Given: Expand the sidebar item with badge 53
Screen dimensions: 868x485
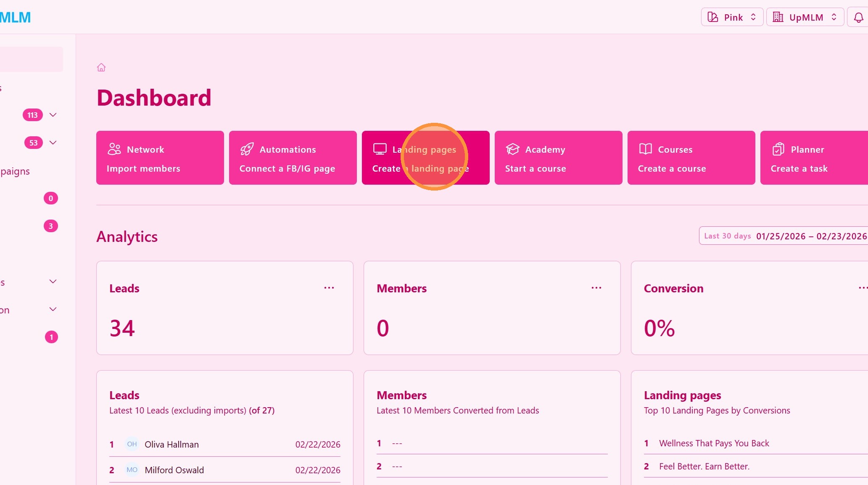Looking at the screenshot, I should (x=53, y=143).
